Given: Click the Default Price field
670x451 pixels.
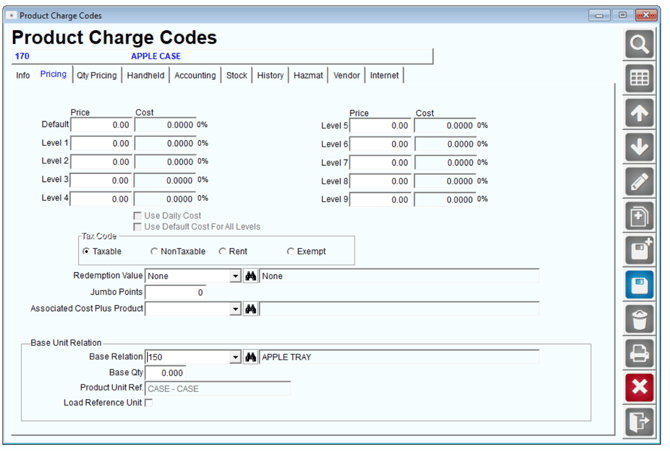Looking at the screenshot, I should pos(101,125).
